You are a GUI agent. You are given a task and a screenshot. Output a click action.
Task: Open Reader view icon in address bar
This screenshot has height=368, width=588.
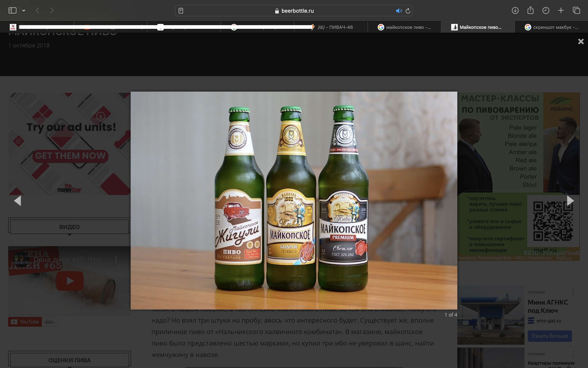click(x=181, y=11)
